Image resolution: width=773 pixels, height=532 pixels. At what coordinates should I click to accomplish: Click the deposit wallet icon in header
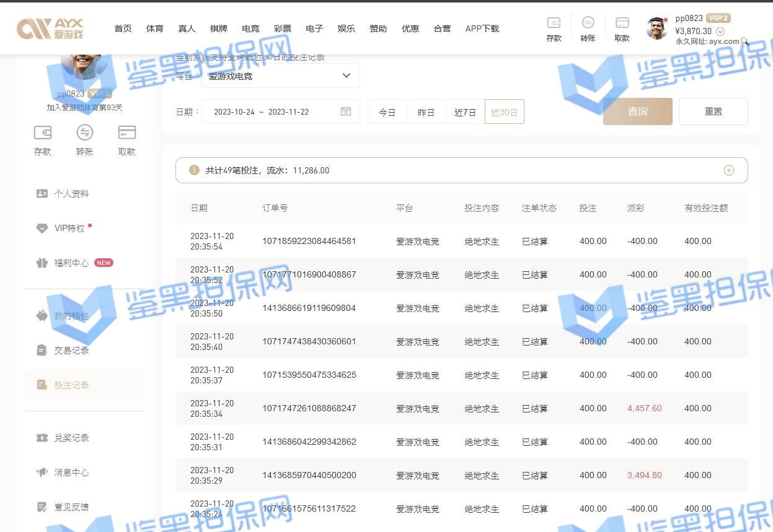(554, 23)
